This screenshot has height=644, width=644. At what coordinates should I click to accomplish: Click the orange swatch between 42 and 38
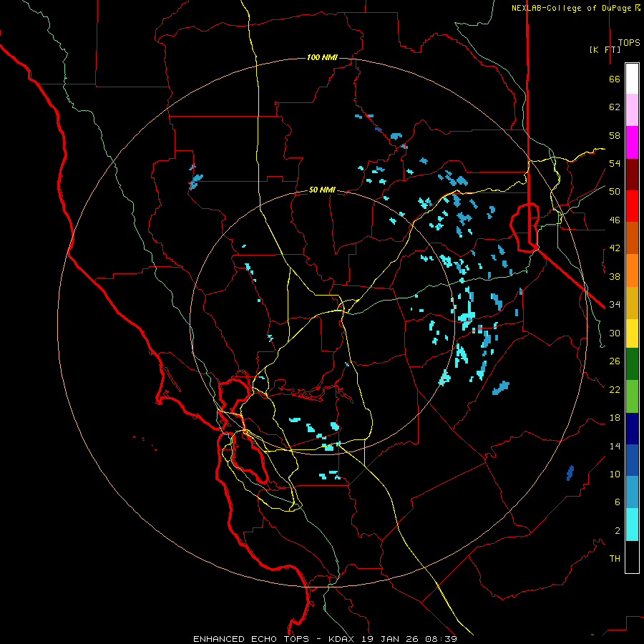(632, 270)
